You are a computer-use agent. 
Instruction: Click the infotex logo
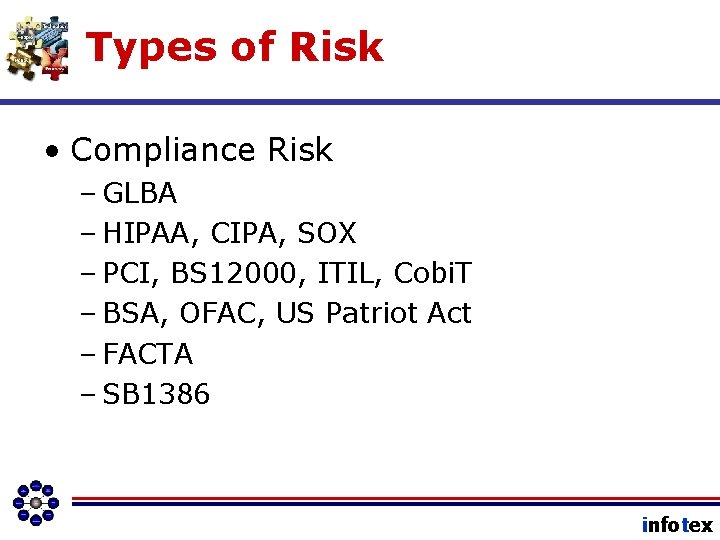click(677, 524)
